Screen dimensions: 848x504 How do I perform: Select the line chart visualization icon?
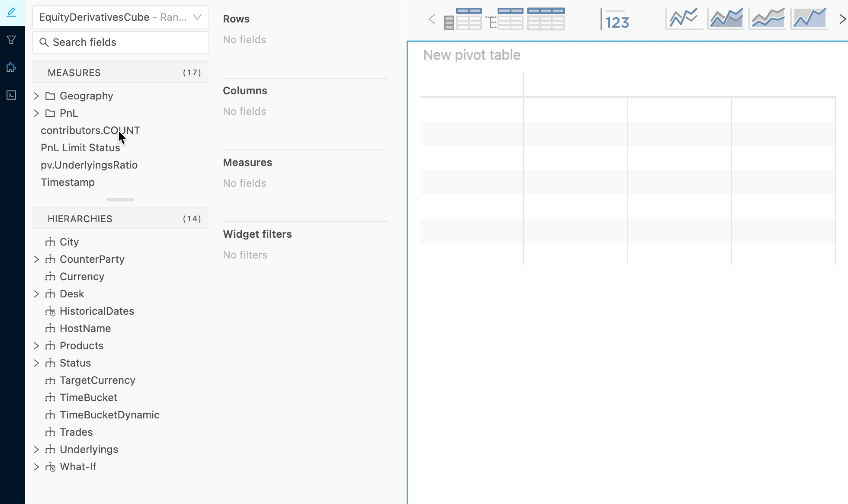pos(684,18)
